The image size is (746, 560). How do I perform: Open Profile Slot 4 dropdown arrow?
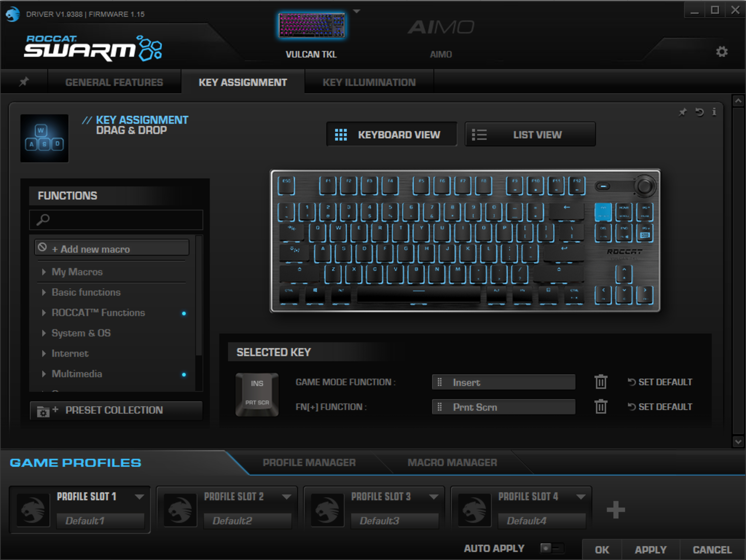coord(581,497)
